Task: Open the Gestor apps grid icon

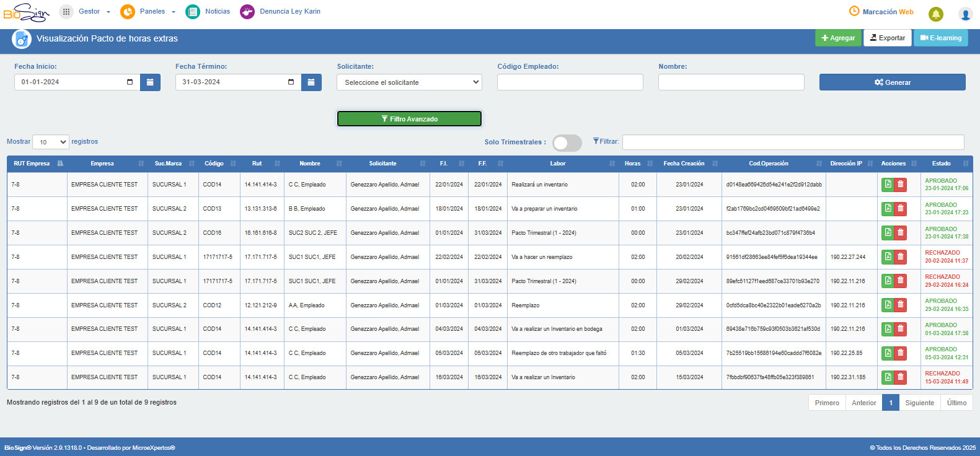Action: click(66, 12)
